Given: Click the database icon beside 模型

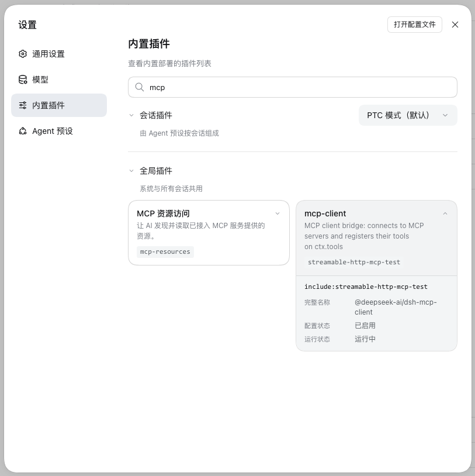Looking at the screenshot, I should coord(23,80).
